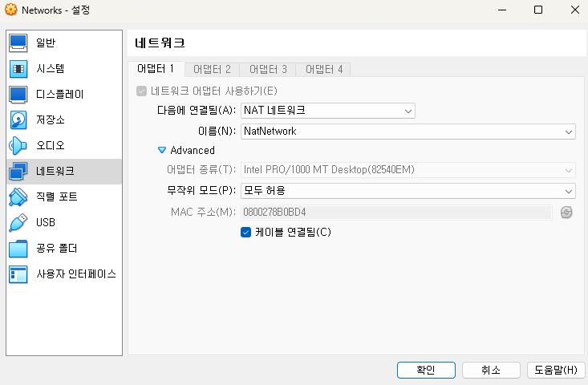Screen dimensions: 588x385
Task: Click the 디스플레이 screen icon
Action: pos(18,95)
